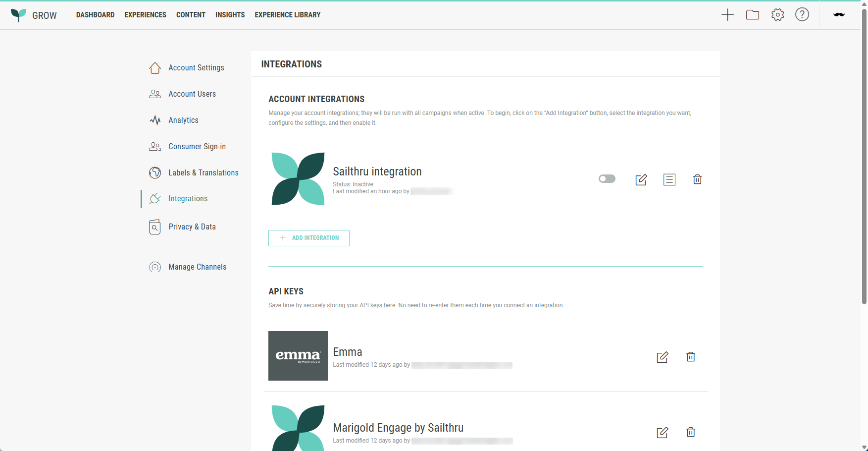Click the Emma logo thumbnail
This screenshot has width=868, height=451.
point(298,356)
